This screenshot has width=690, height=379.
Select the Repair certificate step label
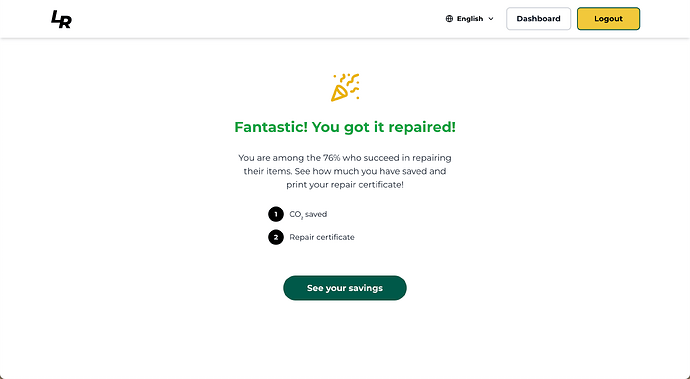click(x=322, y=237)
